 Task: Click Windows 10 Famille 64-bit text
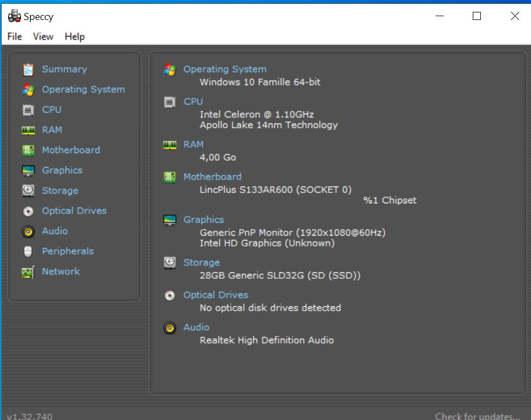pos(260,82)
